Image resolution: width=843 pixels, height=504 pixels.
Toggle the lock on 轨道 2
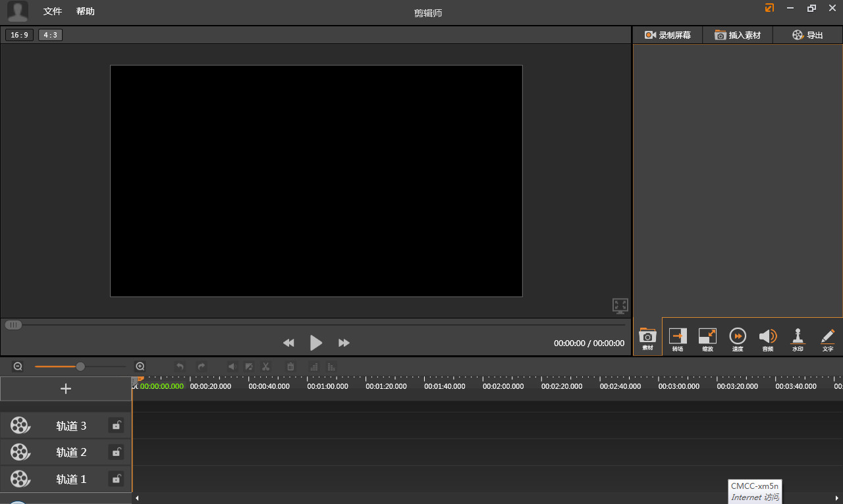[x=116, y=452]
